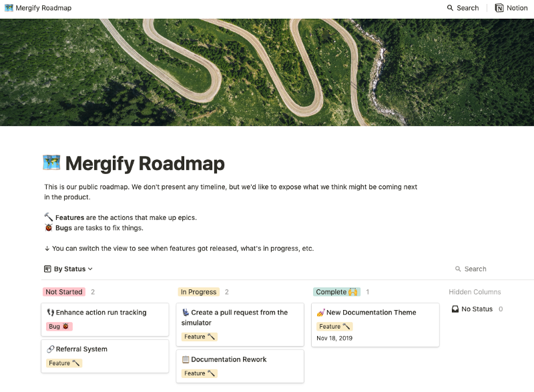This screenshot has height=392, width=534.
Task: Click the No Status count 0
Action: 500,309
